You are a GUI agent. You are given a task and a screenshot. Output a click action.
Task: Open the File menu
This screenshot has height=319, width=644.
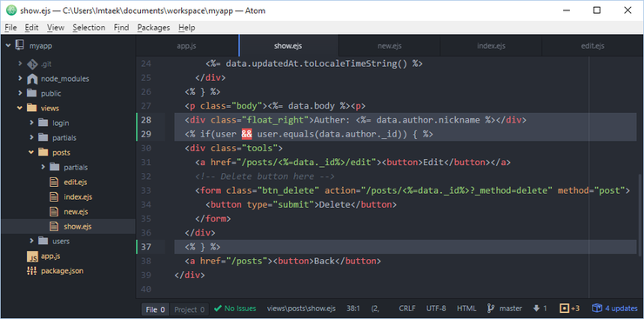[10, 28]
